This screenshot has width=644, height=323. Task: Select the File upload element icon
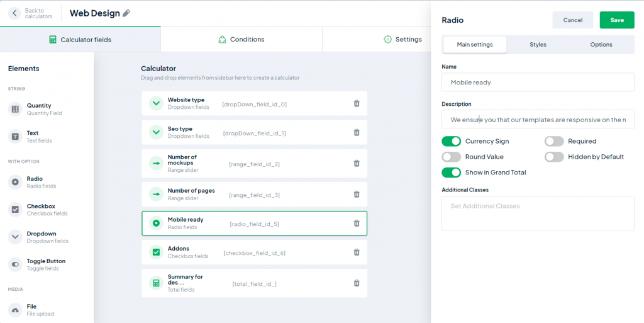15,310
